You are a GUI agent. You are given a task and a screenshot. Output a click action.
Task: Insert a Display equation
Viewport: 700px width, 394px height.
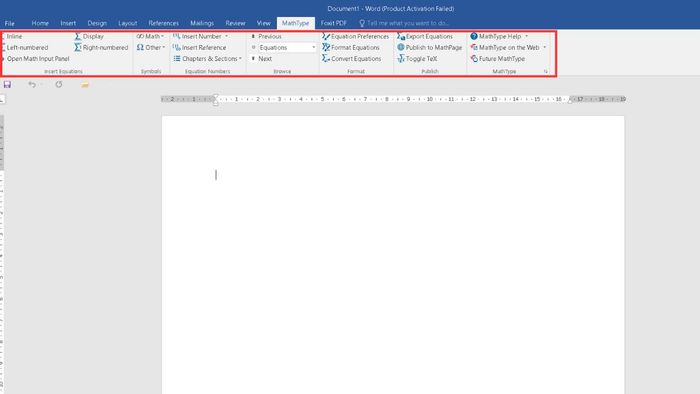pyautogui.click(x=89, y=36)
